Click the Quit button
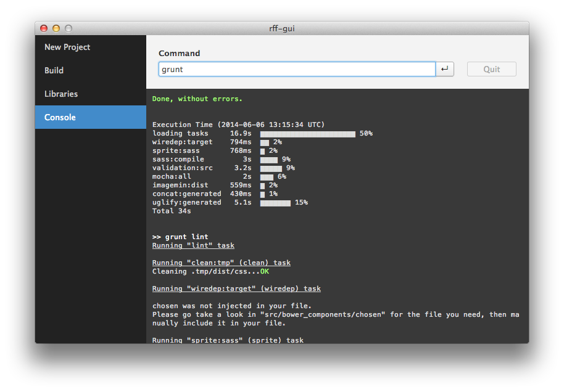The width and height of the screenshot is (564, 392). tap(491, 69)
